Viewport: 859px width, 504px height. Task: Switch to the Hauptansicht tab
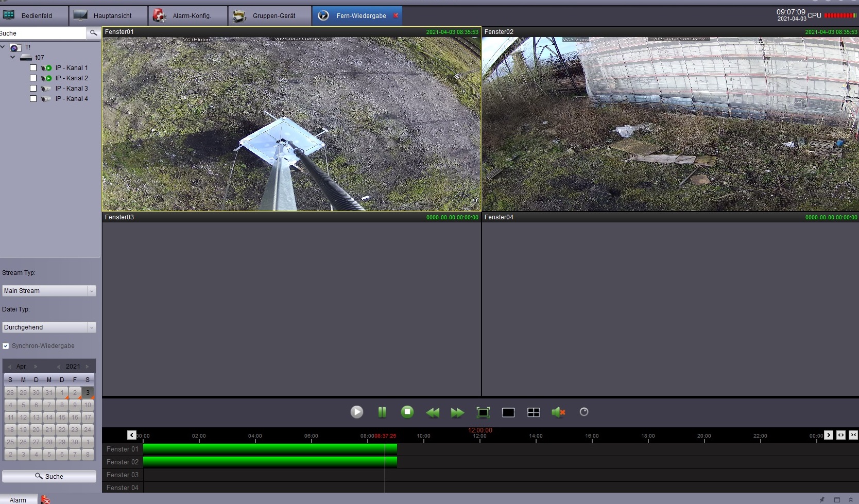(x=109, y=16)
